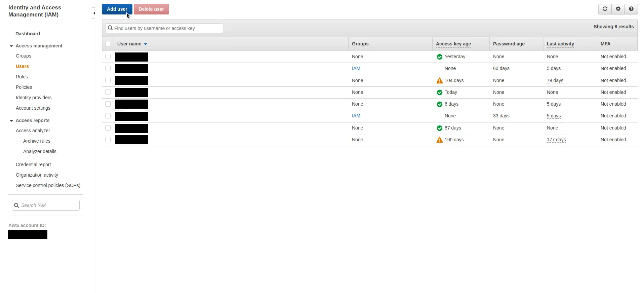The width and height of the screenshot is (644, 293).
Task: Check the user row with 6 days key age
Action: [x=108, y=104]
